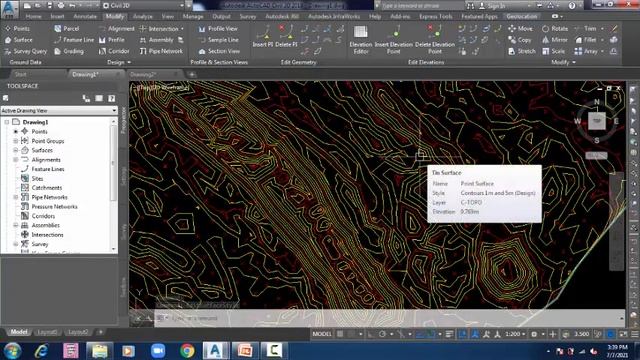Click the Insert PI geometry tool

click(x=263, y=36)
